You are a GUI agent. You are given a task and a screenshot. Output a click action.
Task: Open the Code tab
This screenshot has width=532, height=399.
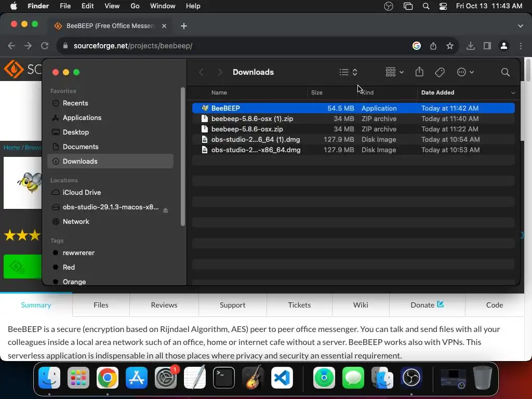[495, 305]
